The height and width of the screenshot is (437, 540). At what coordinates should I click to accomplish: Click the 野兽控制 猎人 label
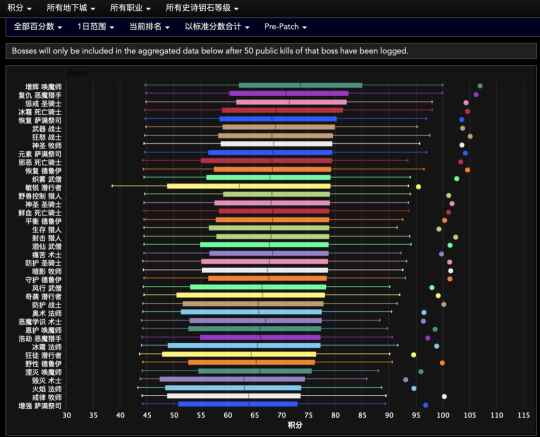click(x=40, y=196)
